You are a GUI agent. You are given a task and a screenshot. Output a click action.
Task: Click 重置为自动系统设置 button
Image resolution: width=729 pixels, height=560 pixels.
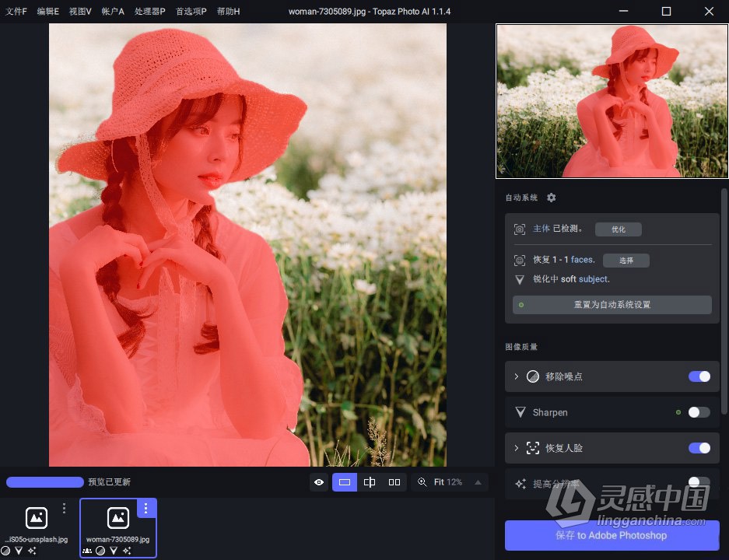[x=612, y=305]
